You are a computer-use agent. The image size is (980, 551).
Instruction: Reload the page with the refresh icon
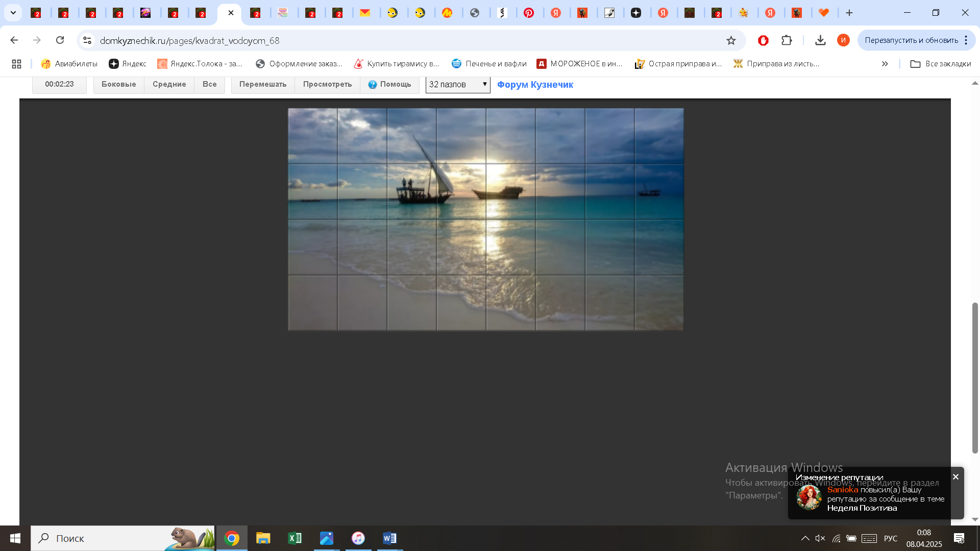pos(60,40)
